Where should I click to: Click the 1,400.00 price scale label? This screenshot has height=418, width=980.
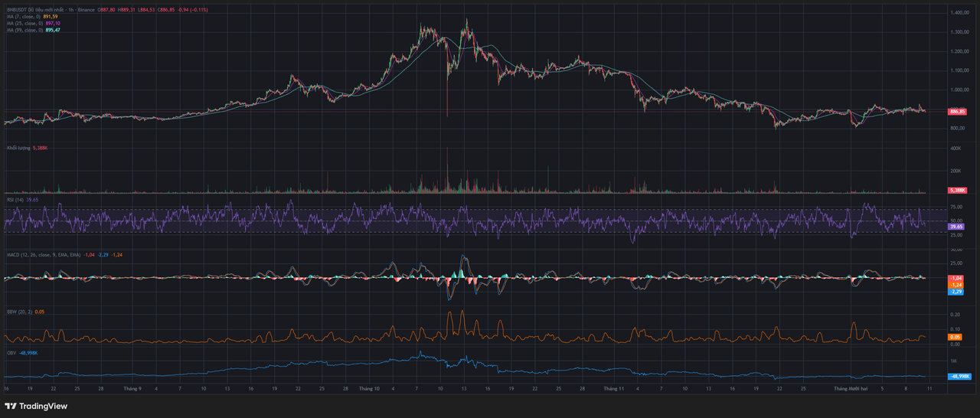pos(960,14)
